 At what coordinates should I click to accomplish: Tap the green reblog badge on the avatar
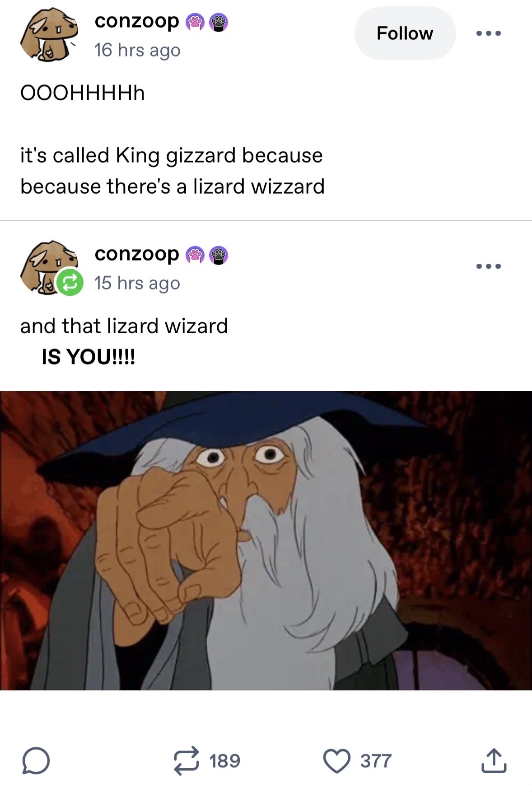pyautogui.click(x=69, y=283)
